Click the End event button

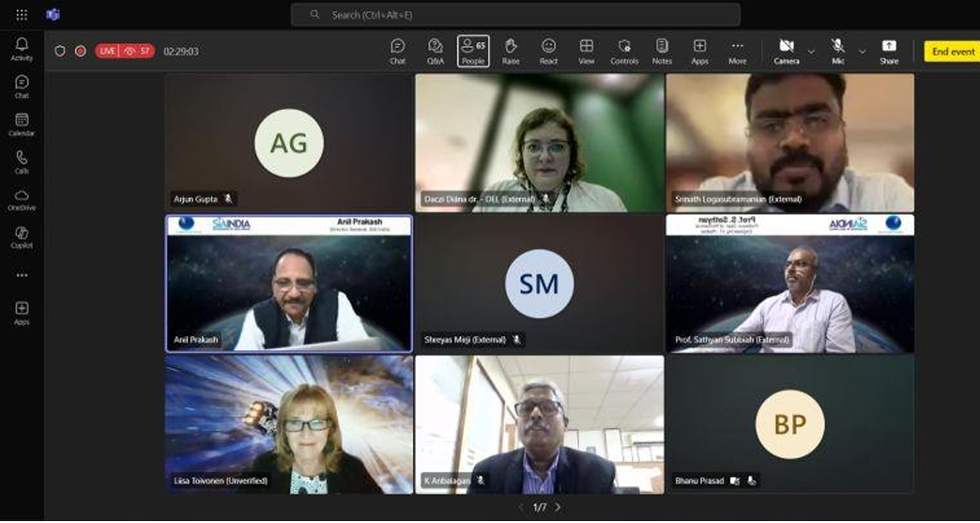[952, 52]
